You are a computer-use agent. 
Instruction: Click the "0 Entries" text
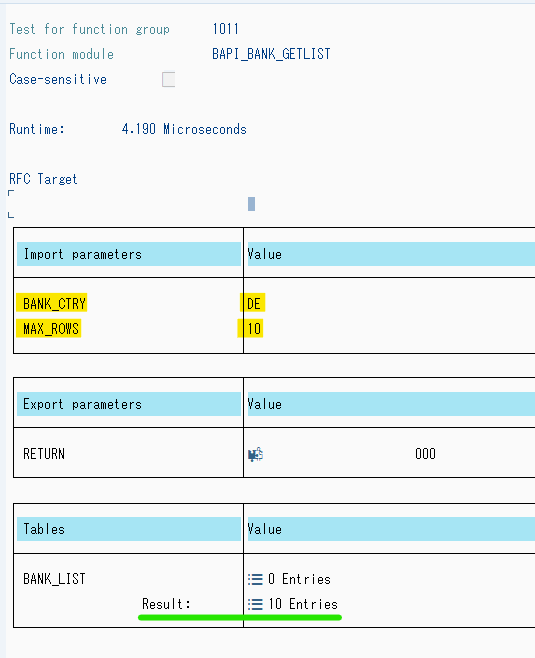pyautogui.click(x=299, y=579)
